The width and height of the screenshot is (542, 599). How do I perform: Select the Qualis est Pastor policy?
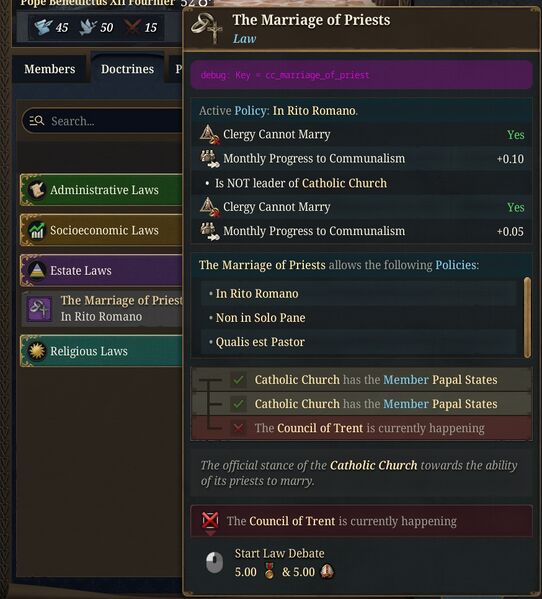(x=358, y=342)
